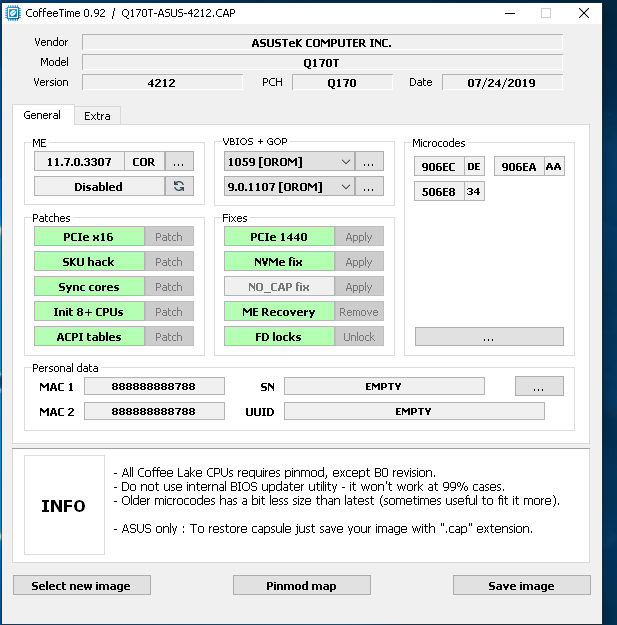
Task: Click the INFO box
Action: tap(64, 505)
